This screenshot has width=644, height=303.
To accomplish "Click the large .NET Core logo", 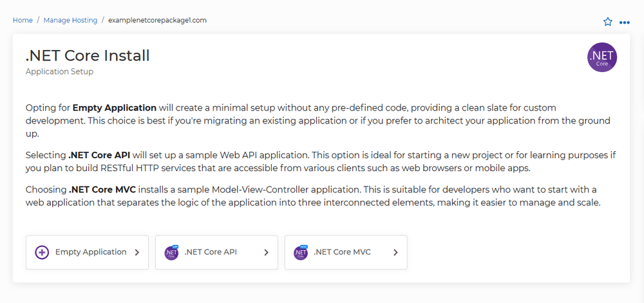I will [601, 57].
